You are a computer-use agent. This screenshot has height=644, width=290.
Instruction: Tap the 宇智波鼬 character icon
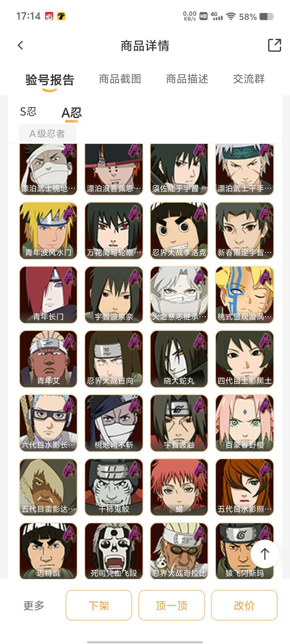click(x=179, y=423)
